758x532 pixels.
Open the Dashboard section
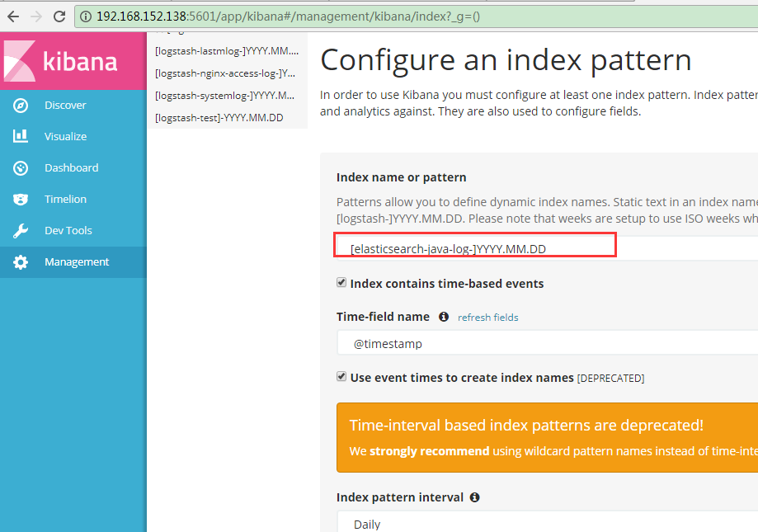pos(73,168)
